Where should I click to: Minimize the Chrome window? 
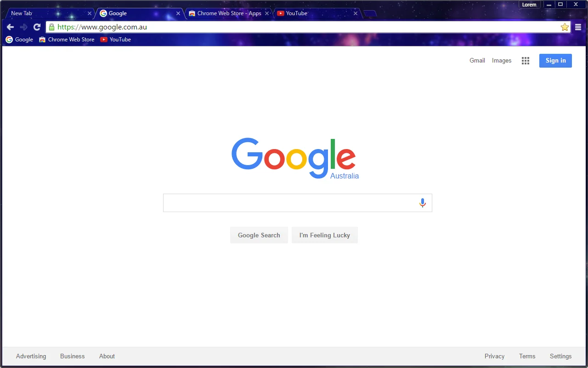(548, 5)
